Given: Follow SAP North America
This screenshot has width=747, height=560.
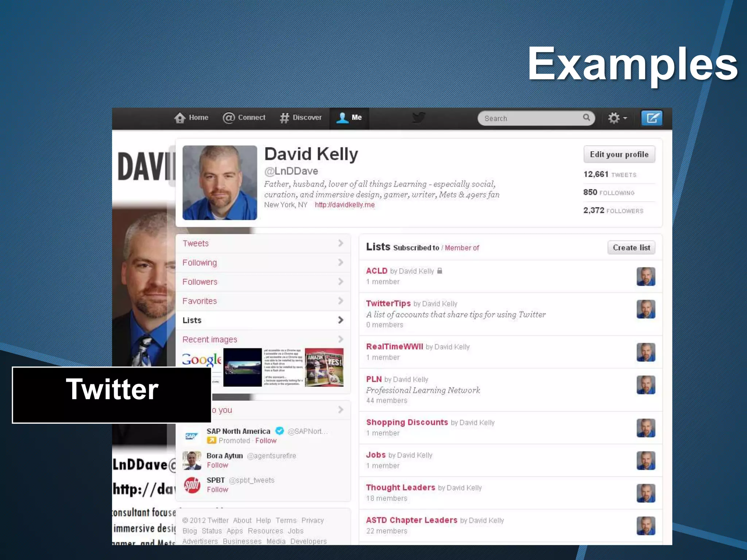Looking at the screenshot, I should pyautogui.click(x=266, y=440).
